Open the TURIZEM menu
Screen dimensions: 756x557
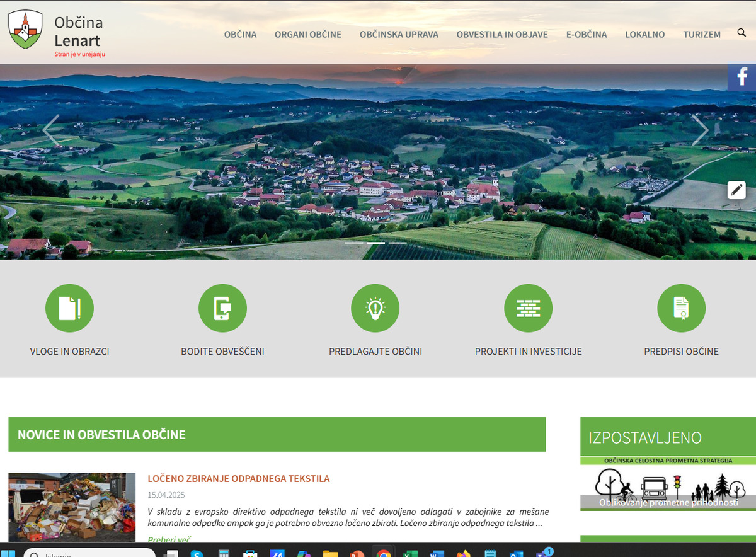tap(701, 35)
